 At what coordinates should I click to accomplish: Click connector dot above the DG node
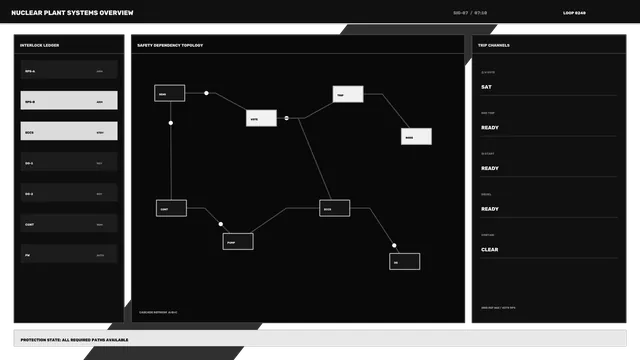pos(394,245)
